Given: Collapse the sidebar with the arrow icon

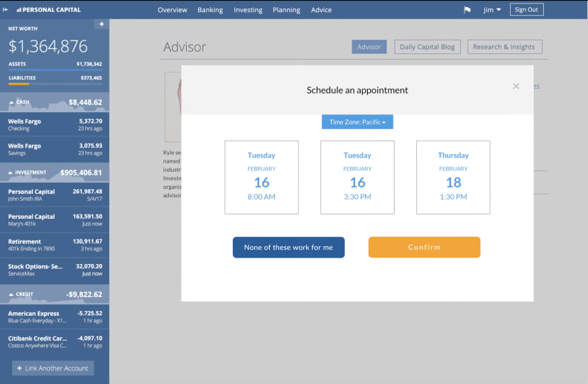Looking at the screenshot, I should tap(5, 10).
